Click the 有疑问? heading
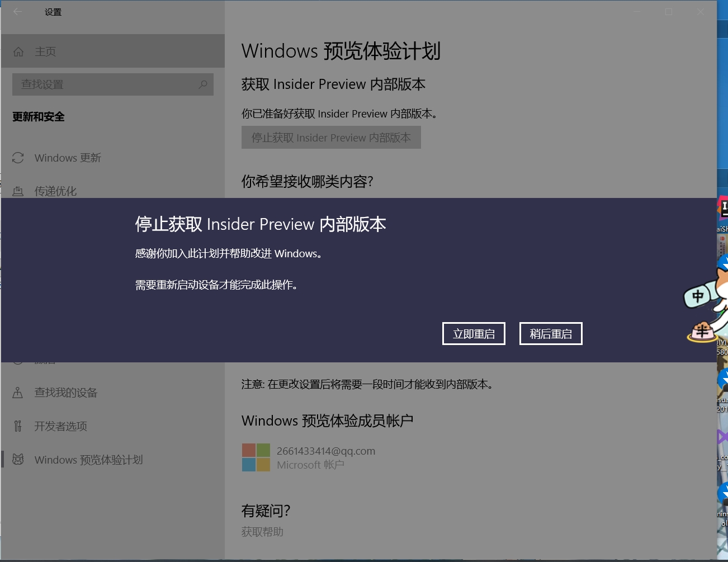This screenshot has height=562, width=728. click(266, 511)
